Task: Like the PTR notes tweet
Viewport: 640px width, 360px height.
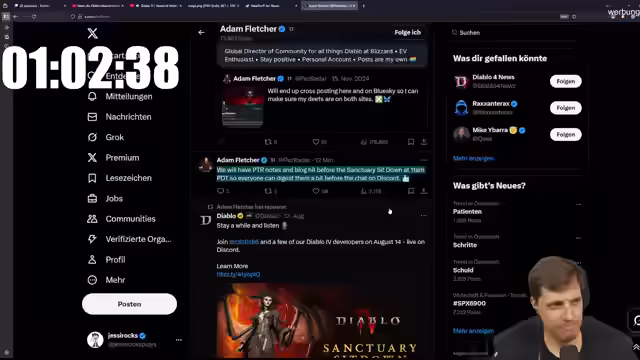Action: [320, 191]
